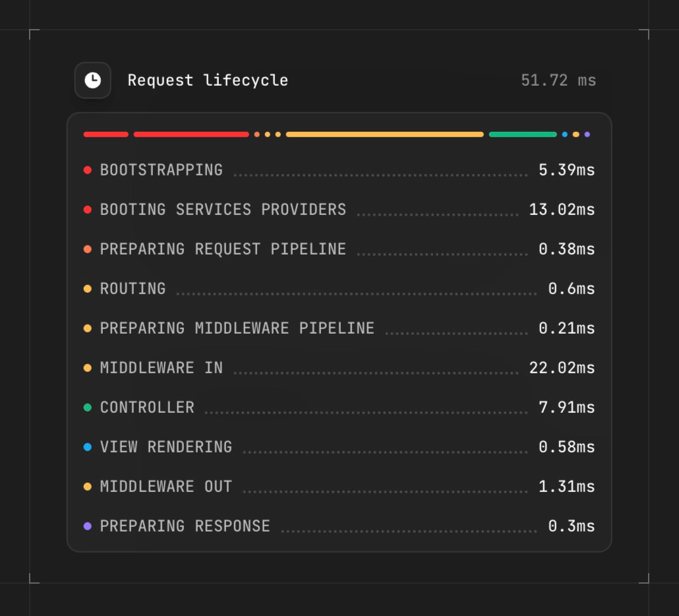Select the Request lifecycle heading

208,80
